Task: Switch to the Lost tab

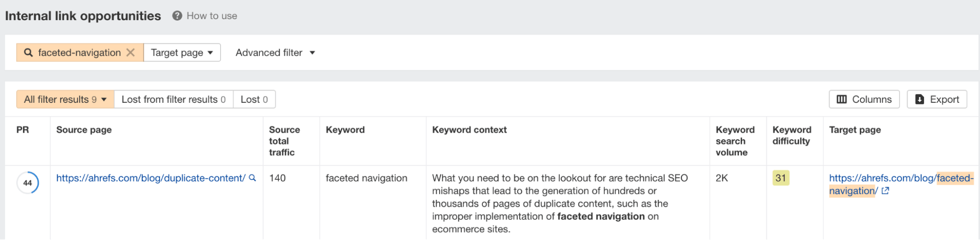Action: (254, 99)
